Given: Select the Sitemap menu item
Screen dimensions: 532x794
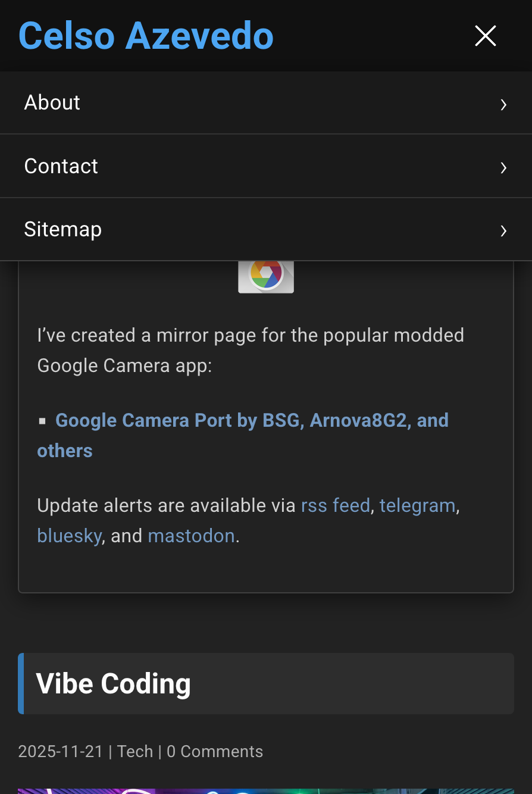Looking at the screenshot, I should click(63, 229).
